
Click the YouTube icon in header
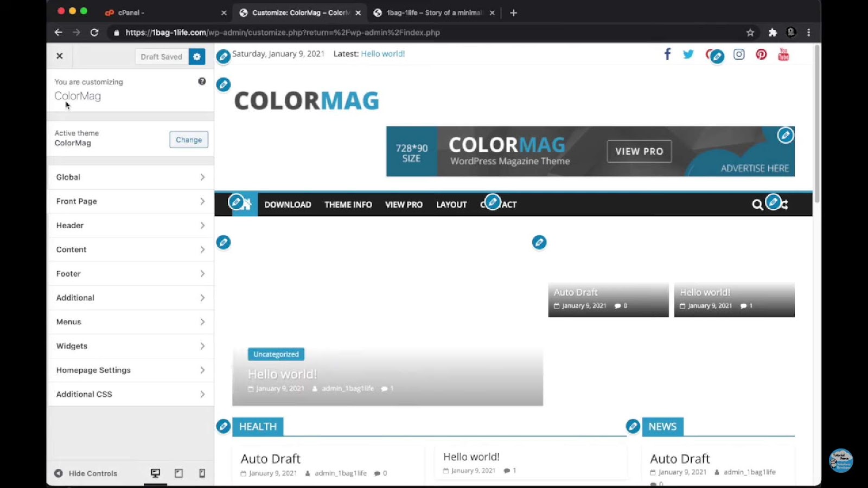[x=783, y=54]
